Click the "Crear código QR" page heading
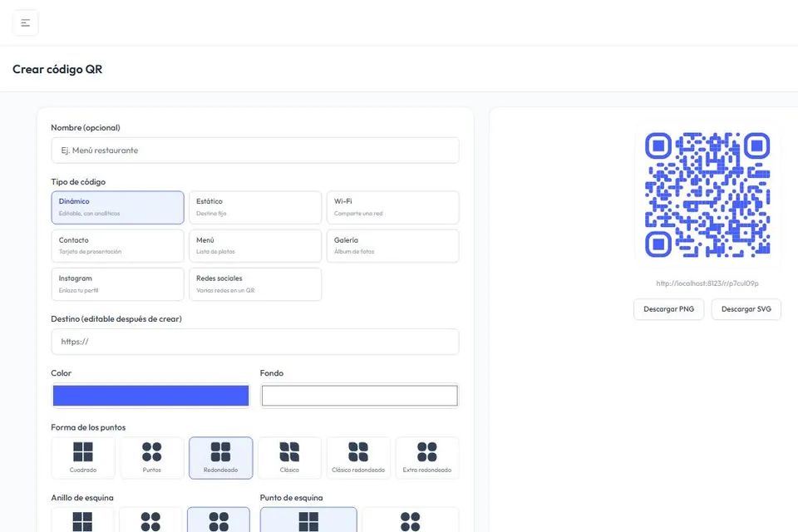 57,69
